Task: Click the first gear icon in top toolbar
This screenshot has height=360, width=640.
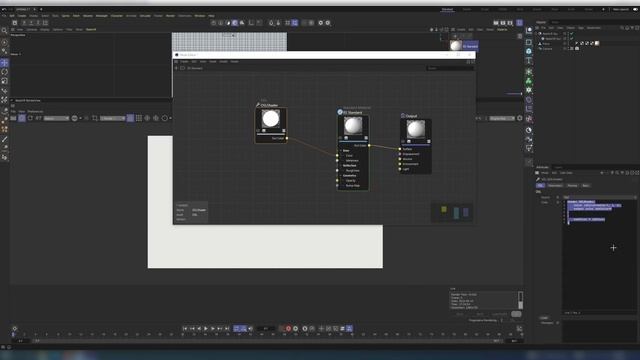Action: click(320, 23)
